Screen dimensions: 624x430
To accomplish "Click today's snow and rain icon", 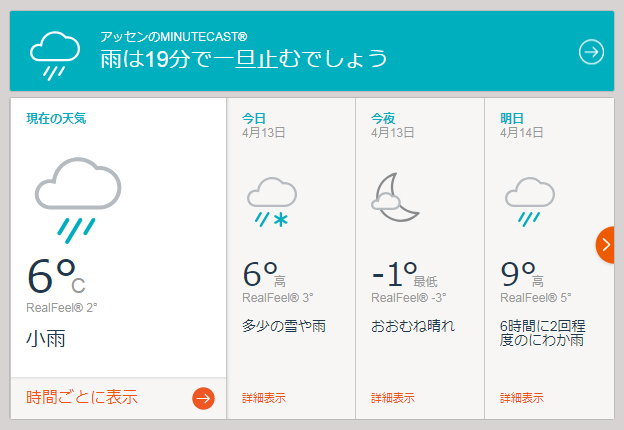I will 271,201.
